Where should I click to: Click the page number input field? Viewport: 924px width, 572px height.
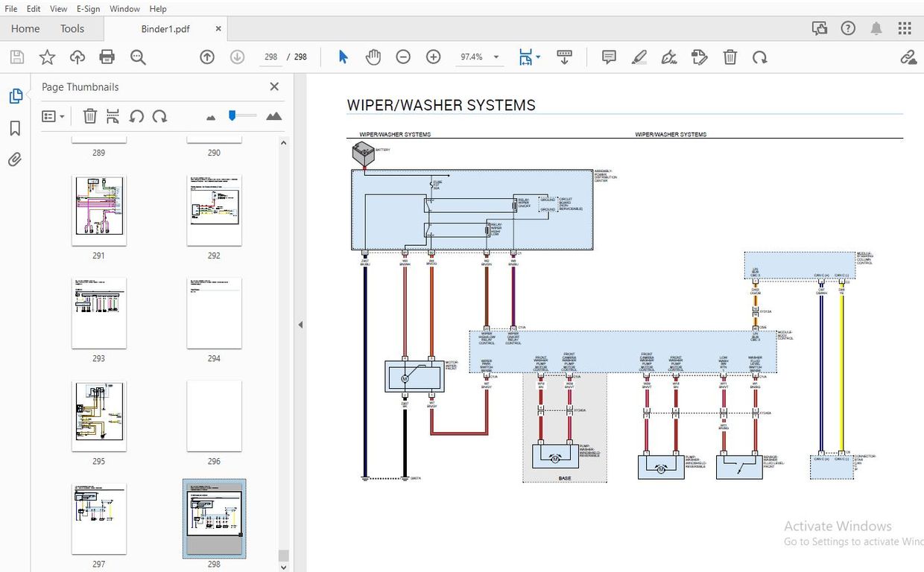[270, 57]
